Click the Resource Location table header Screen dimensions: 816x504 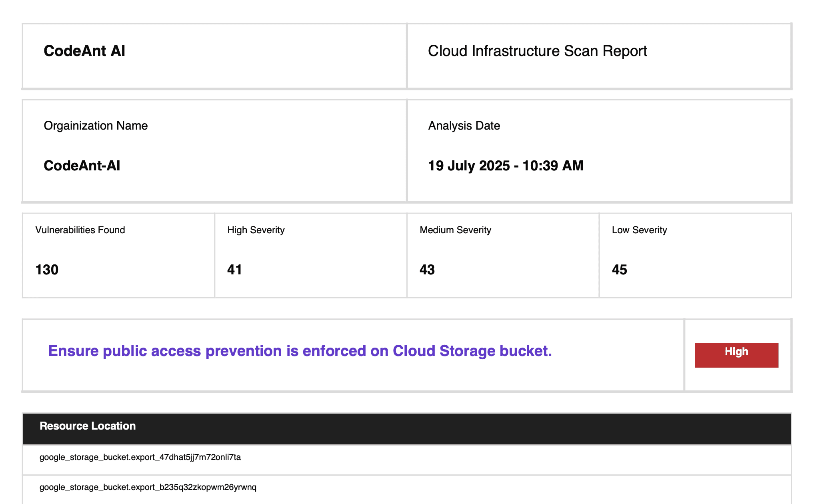point(88,426)
